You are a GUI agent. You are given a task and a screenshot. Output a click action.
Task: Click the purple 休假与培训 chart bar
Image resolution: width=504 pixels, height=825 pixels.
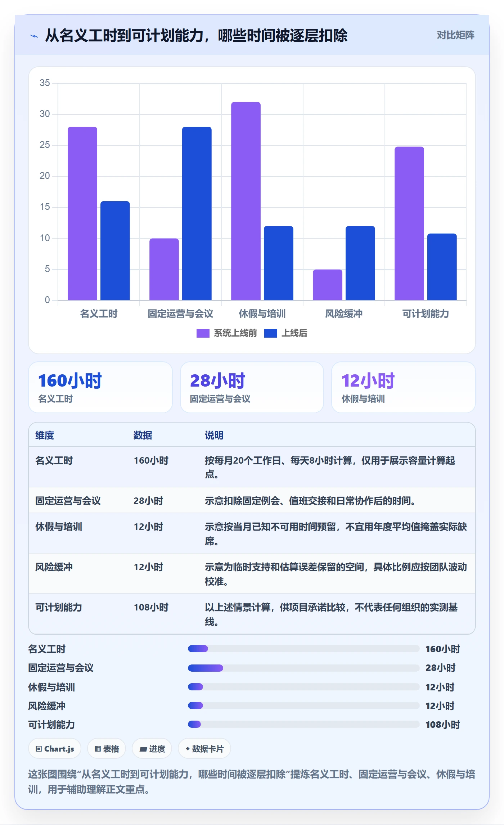coord(246,201)
